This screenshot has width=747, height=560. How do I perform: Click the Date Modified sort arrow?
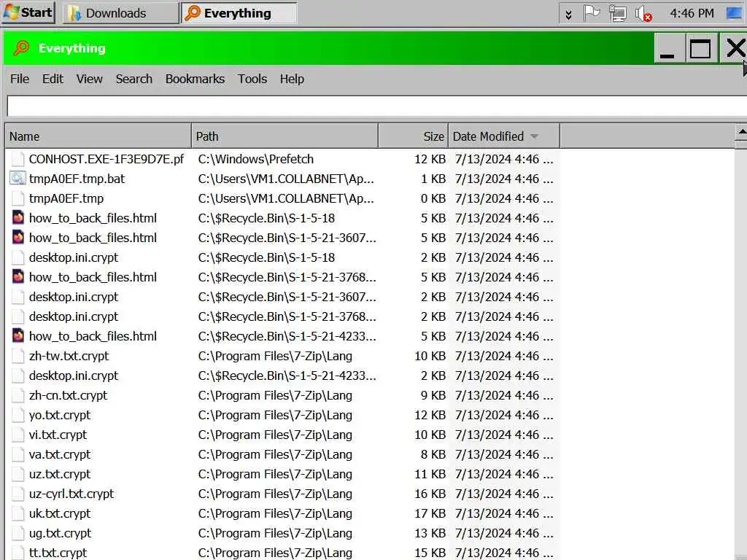tap(535, 136)
